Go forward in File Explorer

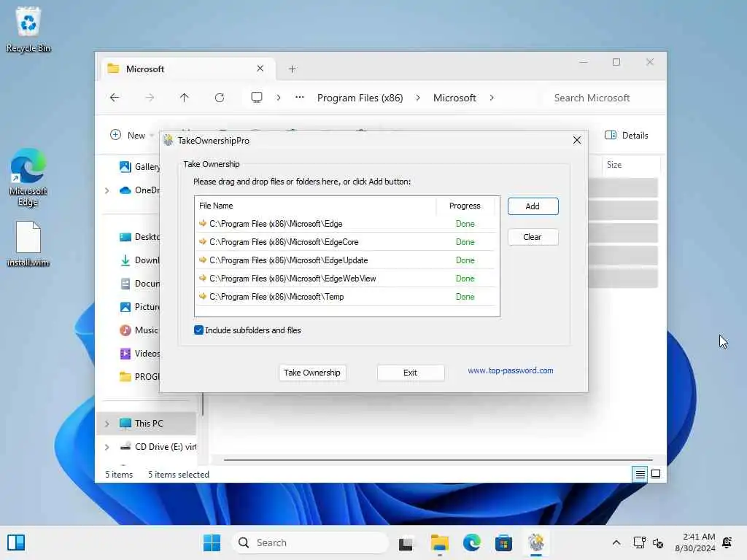150,98
